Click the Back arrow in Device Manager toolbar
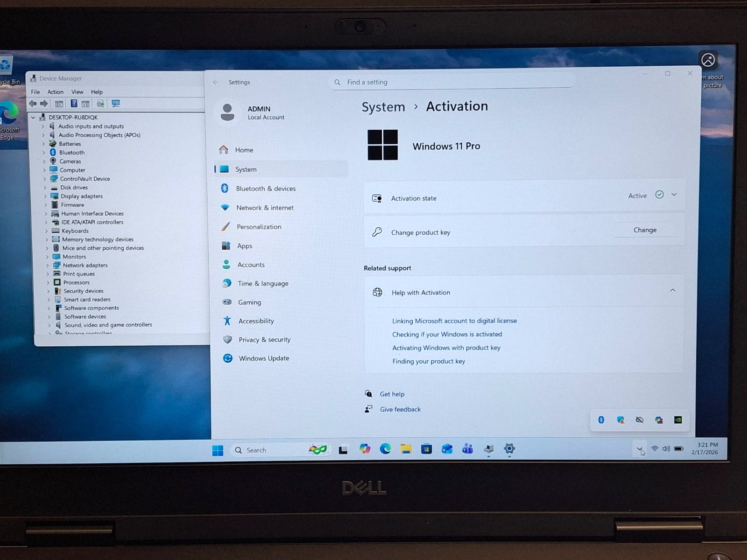 click(33, 104)
